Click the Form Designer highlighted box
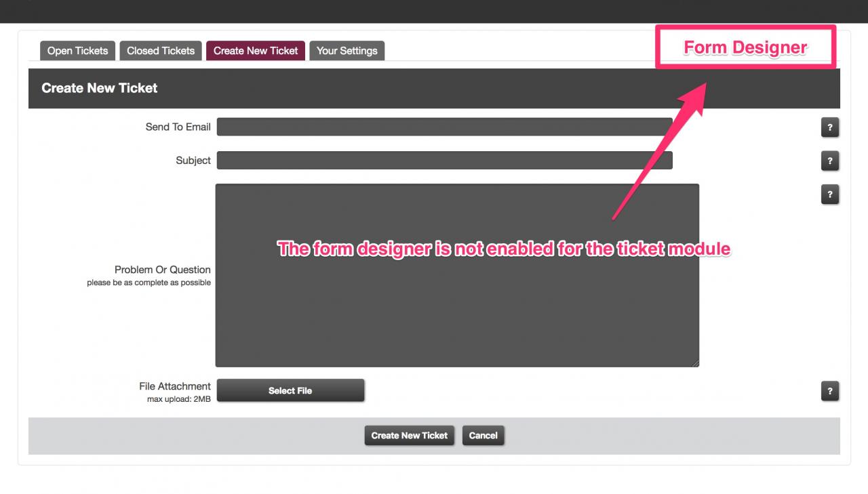This screenshot has width=868, height=494. (745, 47)
